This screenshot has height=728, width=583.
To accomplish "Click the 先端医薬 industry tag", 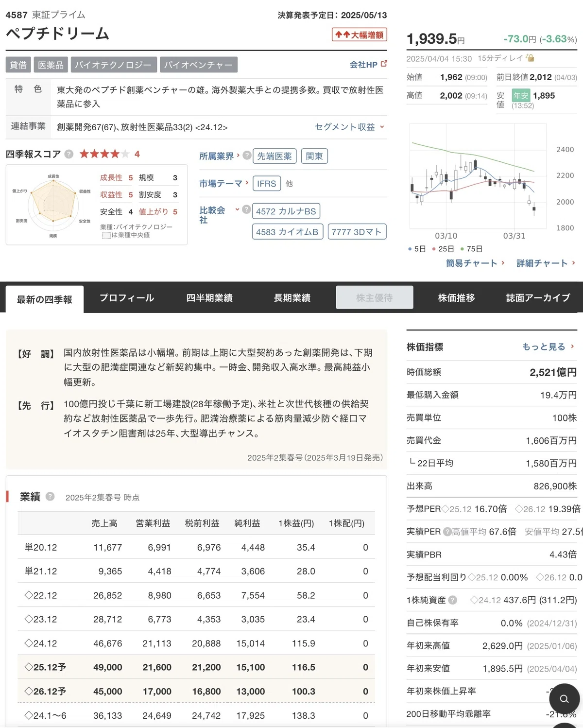I will (274, 156).
